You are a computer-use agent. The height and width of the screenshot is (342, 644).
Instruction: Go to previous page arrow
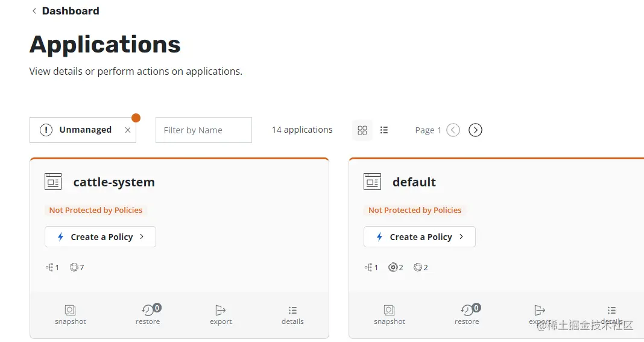453,130
